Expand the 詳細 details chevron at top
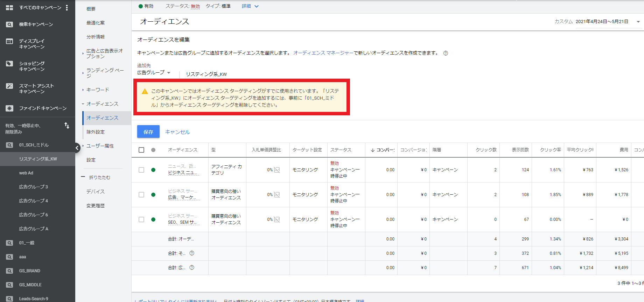This screenshot has height=302, width=644. (x=257, y=6)
